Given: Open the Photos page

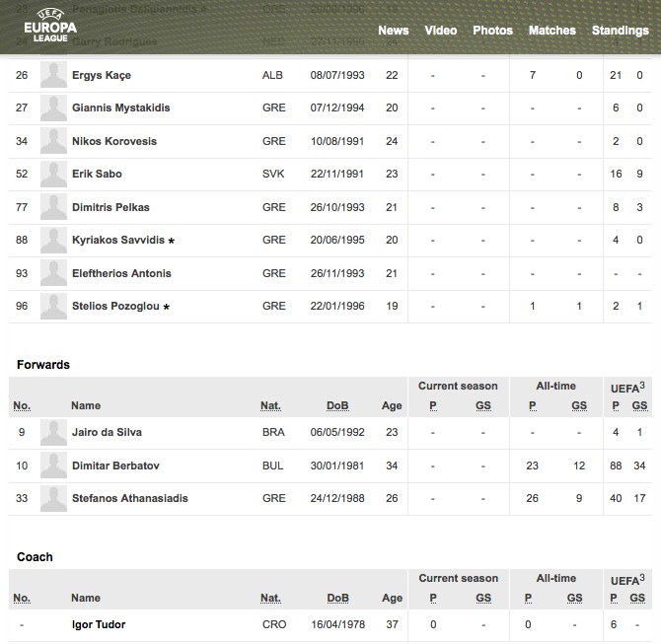Looking at the screenshot, I should (x=492, y=31).
